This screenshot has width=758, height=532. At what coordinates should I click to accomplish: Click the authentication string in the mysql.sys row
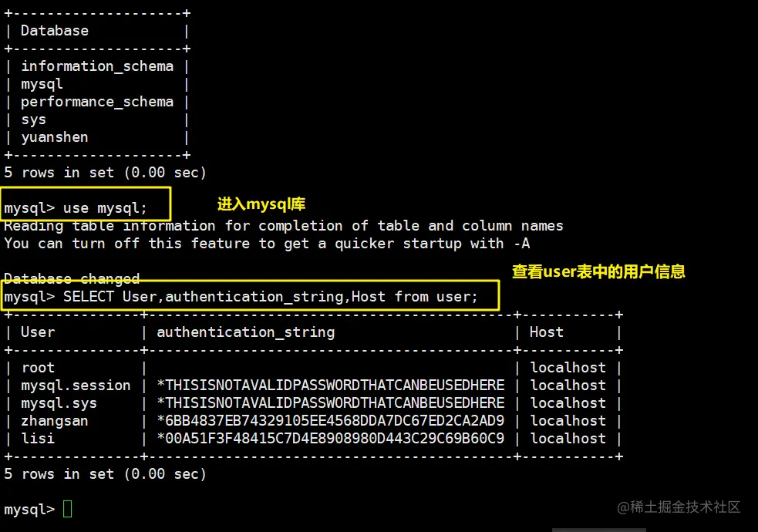coord(331,403)
